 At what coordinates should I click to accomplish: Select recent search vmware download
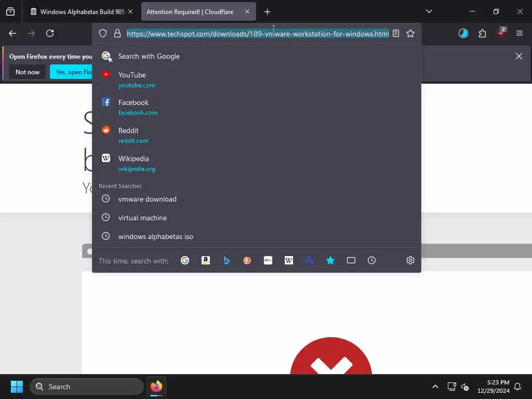tap(257, 199)
